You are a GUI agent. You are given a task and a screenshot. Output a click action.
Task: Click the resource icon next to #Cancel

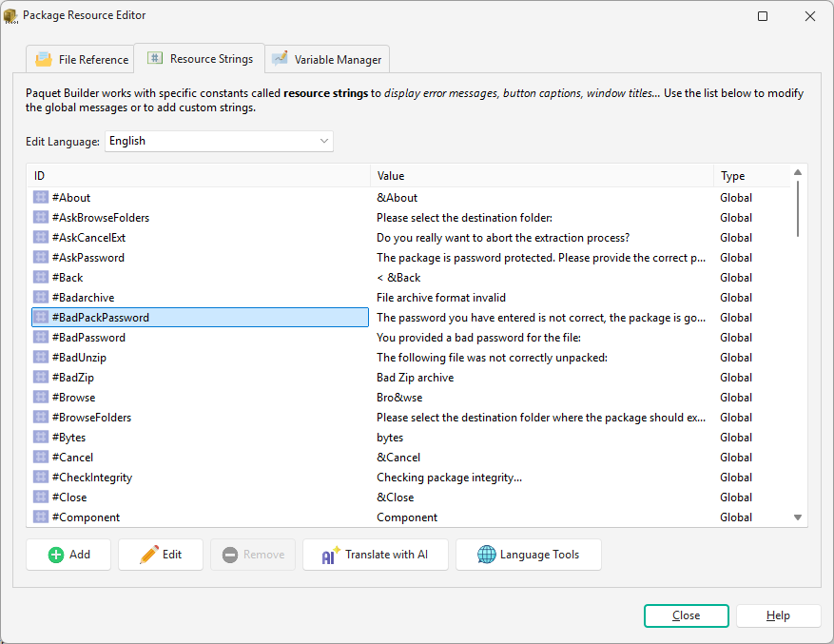39,457
